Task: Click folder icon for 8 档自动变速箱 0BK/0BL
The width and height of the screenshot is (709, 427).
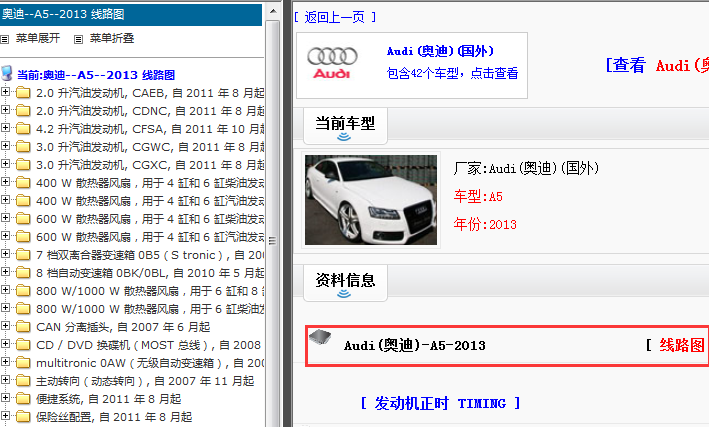Action: [23, 273]
